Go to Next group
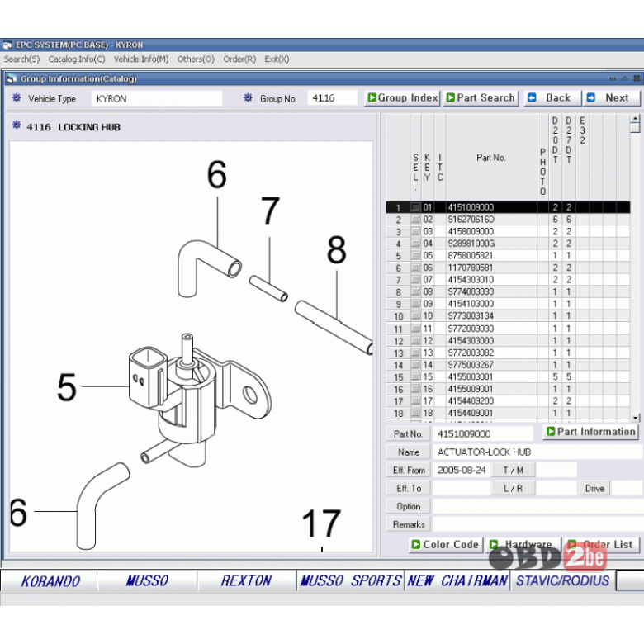Image resolution: width=644 pixels, height=644 pixels. (x=612, y=98)
